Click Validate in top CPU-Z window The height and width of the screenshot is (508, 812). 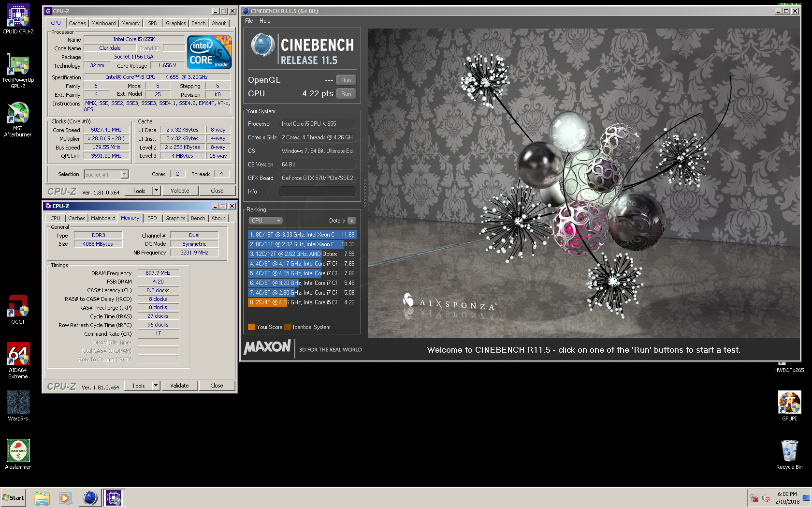(x=180, y=191)
